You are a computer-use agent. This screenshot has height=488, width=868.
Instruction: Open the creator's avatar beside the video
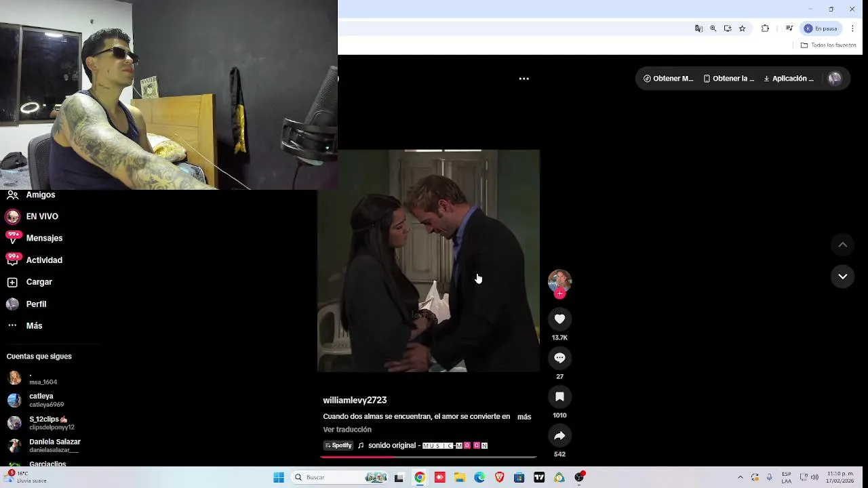point(559,280)
